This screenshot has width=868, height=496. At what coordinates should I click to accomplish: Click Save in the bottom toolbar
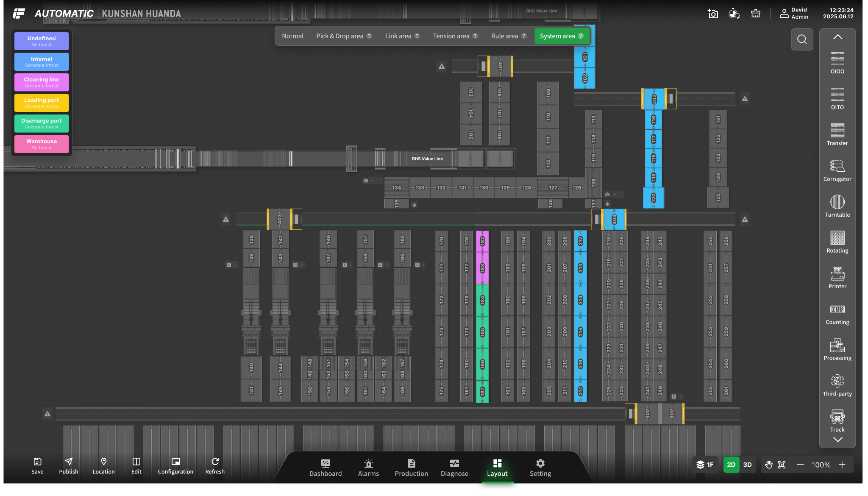(37, 466)
